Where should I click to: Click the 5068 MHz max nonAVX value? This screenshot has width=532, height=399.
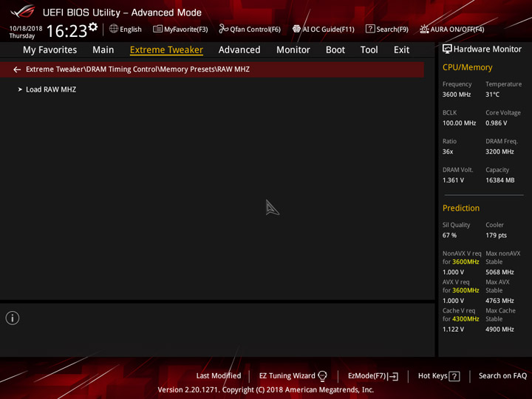(499, 272)
